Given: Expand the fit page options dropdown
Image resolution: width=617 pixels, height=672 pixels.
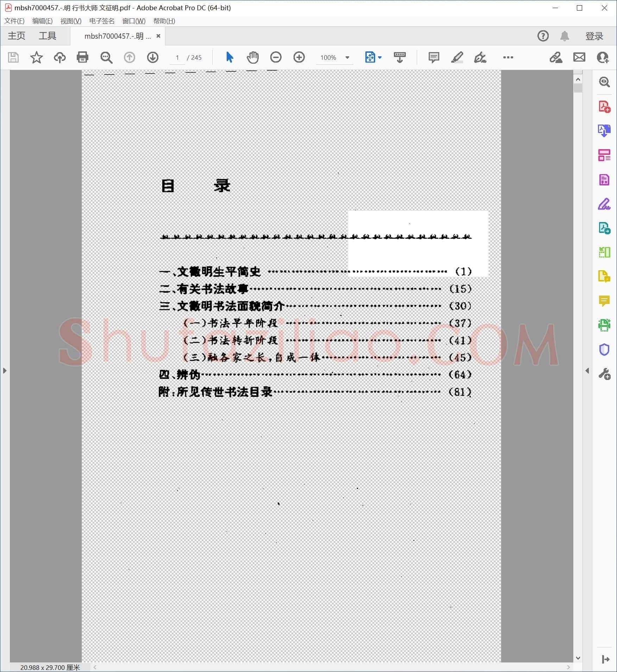Looking at the screenshot, I should point(380,57).
